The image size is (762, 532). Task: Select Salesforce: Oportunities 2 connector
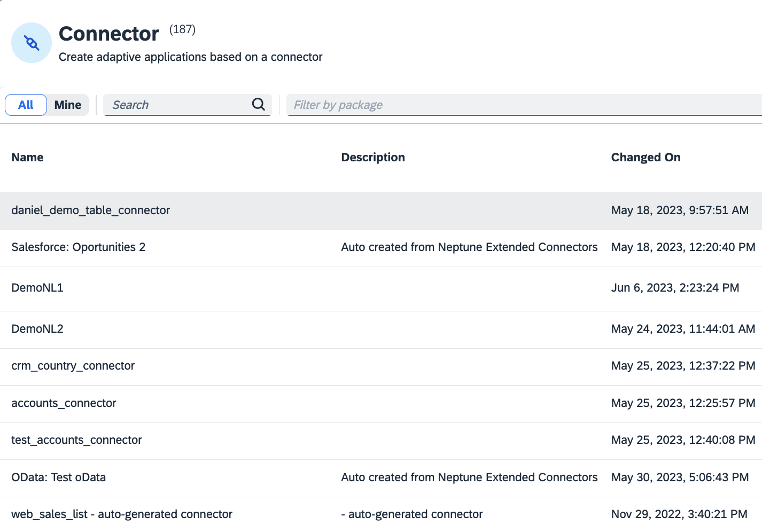pyautogui.click(x=78, y=247)
